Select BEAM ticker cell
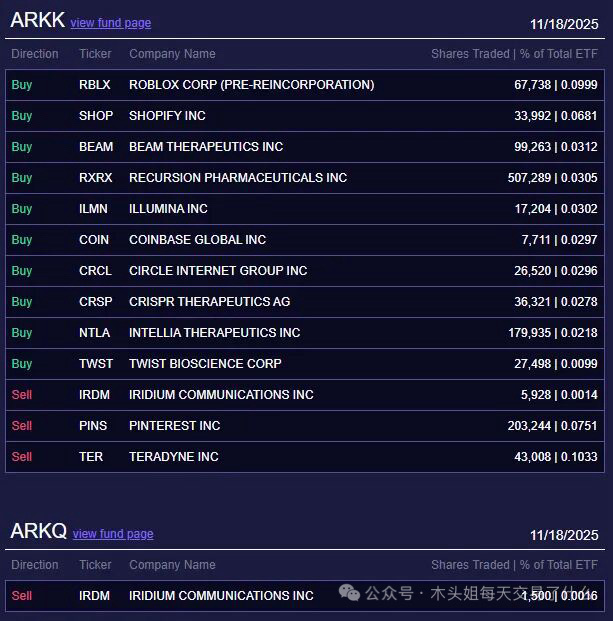The image size is (613, 621). click(x=96, y=147)
